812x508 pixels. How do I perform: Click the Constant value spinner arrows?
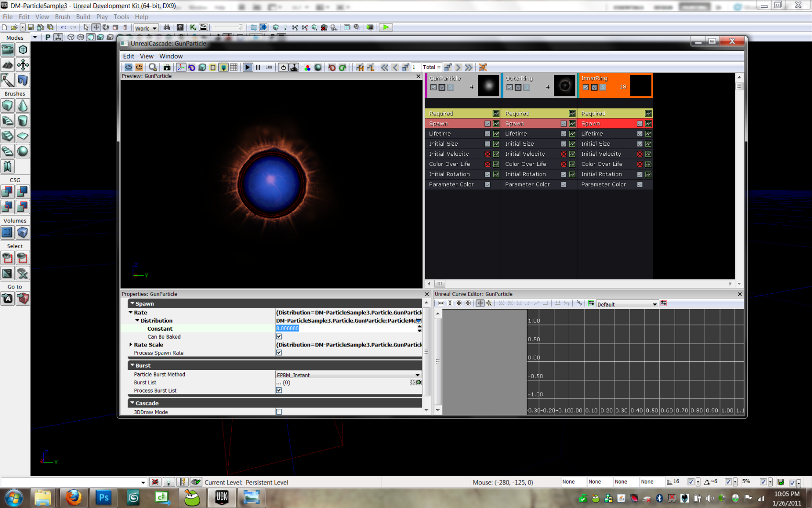pyautogui.click(x=420, y=329)
